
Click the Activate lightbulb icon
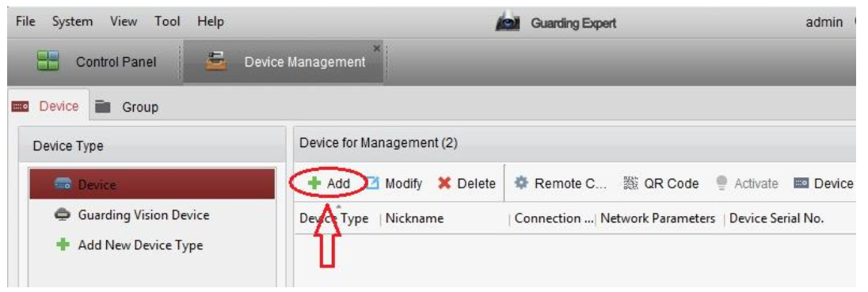pyautogui.click(x=721, y=183)
